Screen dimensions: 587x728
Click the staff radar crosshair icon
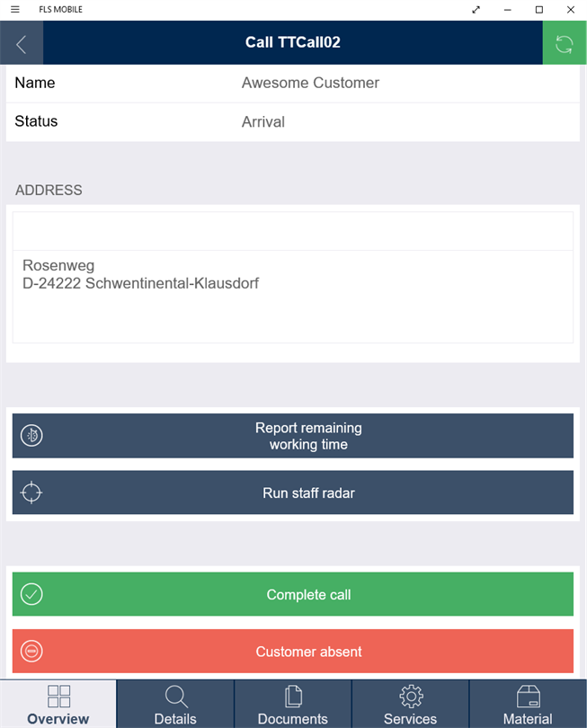[x=31, y=493]
